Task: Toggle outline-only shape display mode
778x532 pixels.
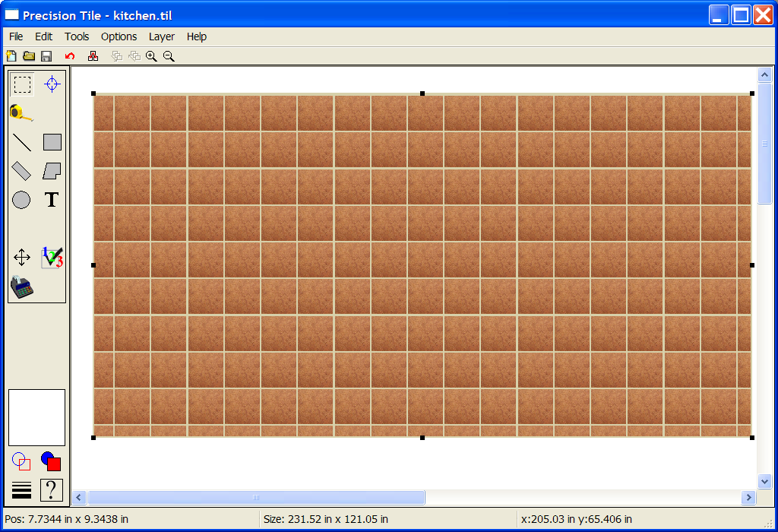Action: (x=22, y=461)
